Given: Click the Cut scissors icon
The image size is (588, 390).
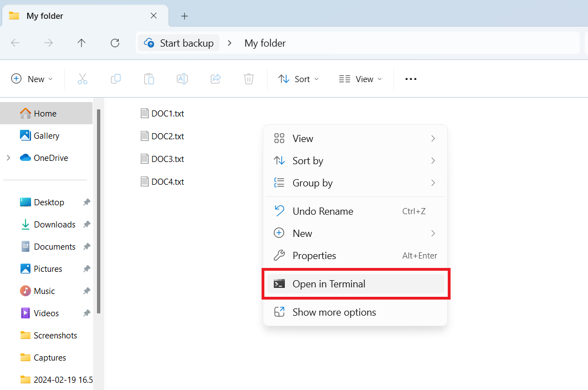Looking at the screenshot, I should click(x=83, y=79).
